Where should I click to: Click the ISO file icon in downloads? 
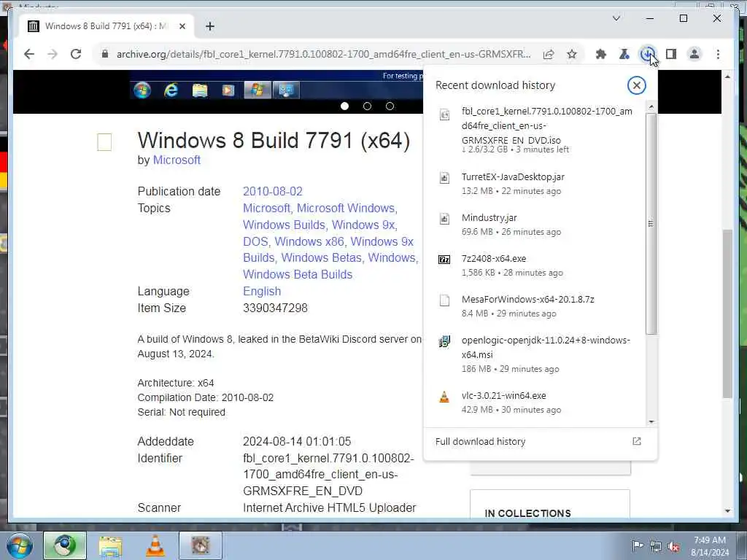tap(444, 114)
